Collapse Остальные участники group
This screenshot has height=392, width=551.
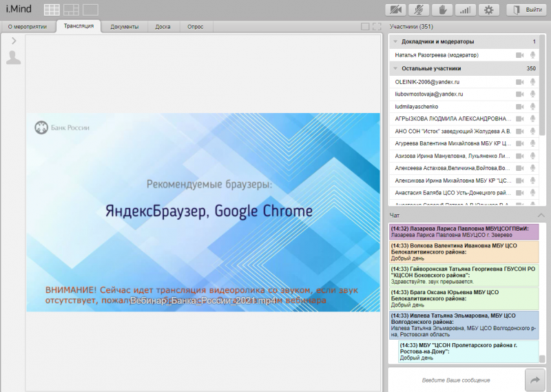395,69
